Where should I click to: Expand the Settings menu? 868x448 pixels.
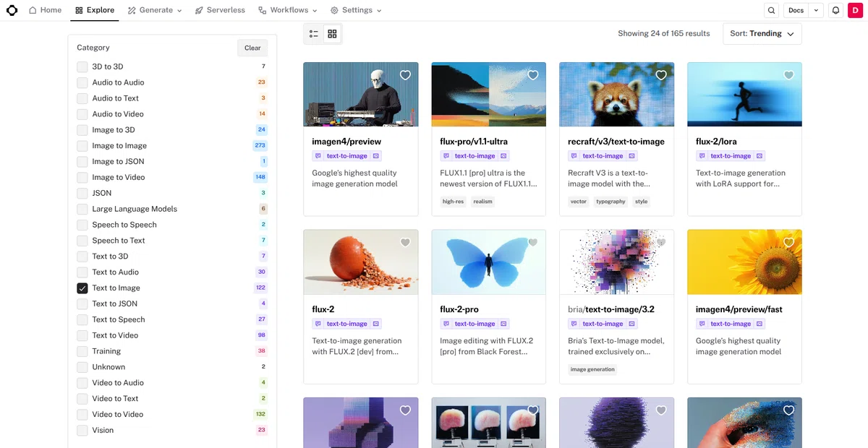click(x=356, y=10)
